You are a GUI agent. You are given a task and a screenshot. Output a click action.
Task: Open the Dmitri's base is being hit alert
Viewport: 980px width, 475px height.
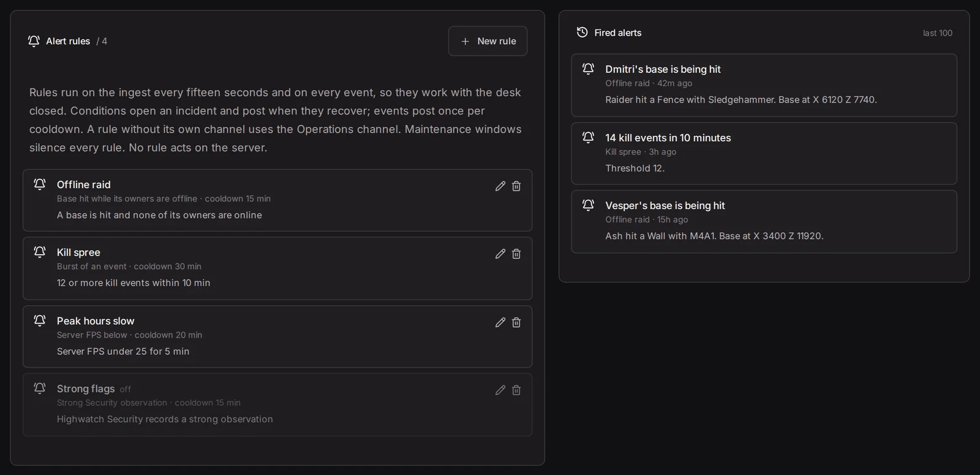(764, 85)
